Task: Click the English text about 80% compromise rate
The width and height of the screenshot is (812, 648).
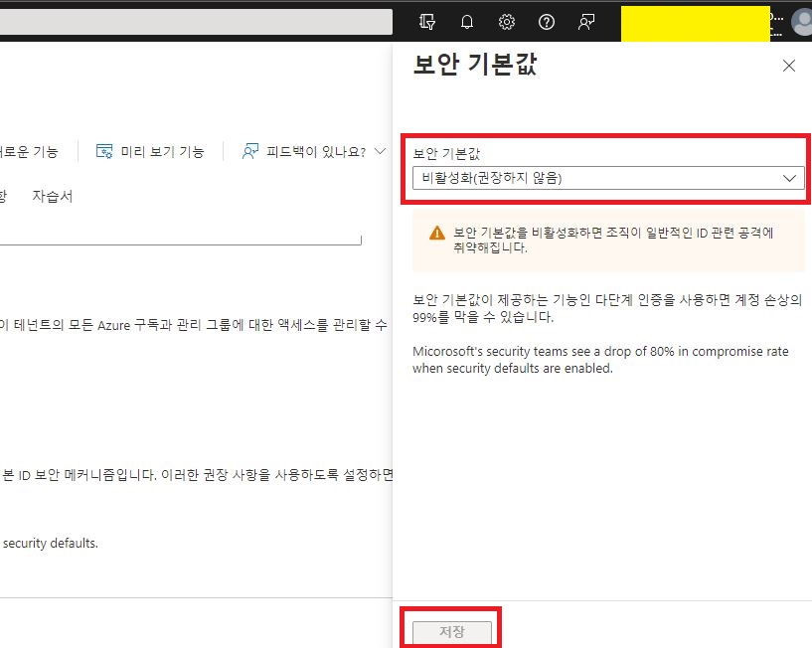Action: [600, 360]
